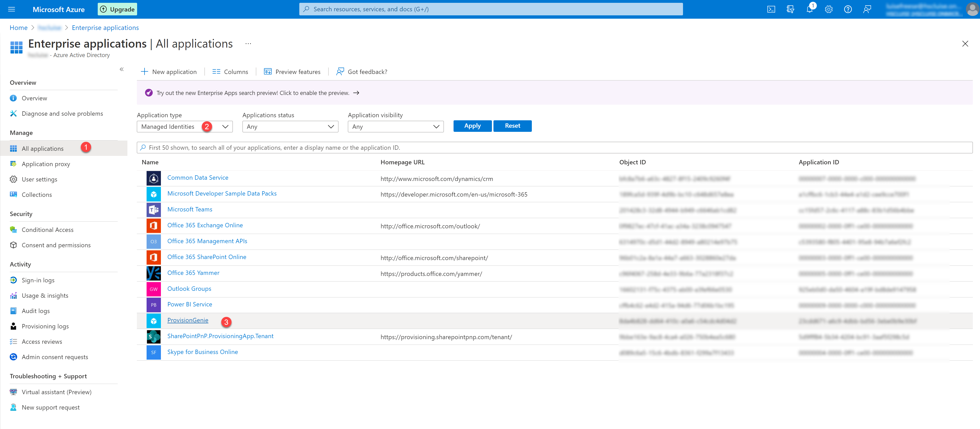Click the Preview features toggle option
The height and width of the screenshot is (429, 980).
(x=292, y=71)
